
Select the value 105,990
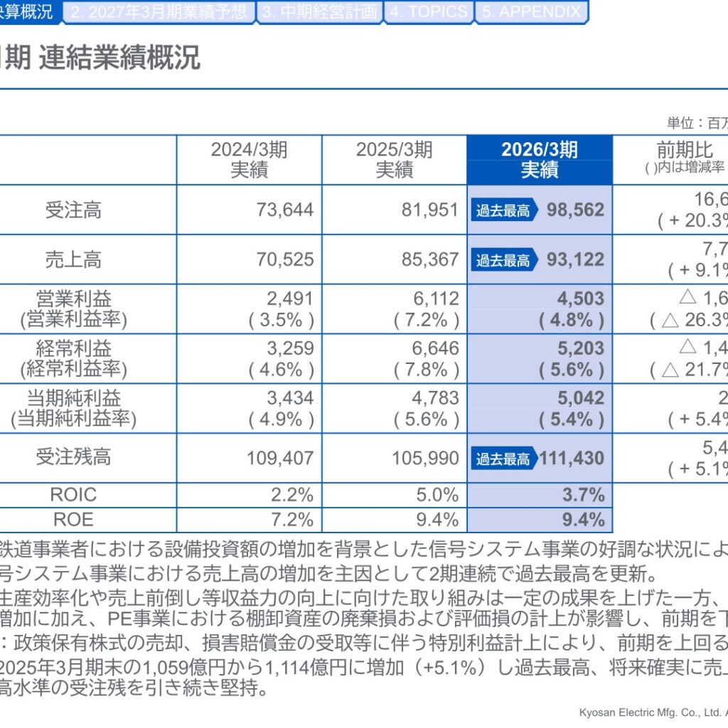425,459
